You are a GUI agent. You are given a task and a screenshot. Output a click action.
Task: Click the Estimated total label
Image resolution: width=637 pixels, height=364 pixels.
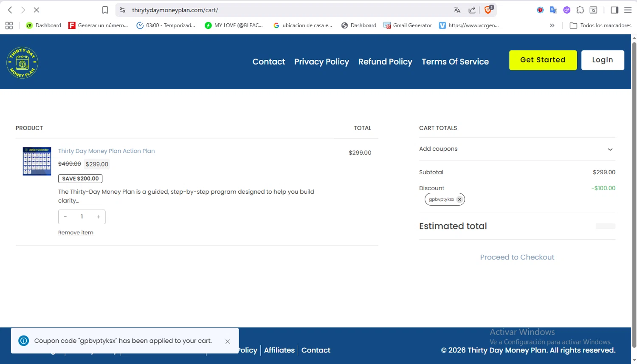click(453, 226)
